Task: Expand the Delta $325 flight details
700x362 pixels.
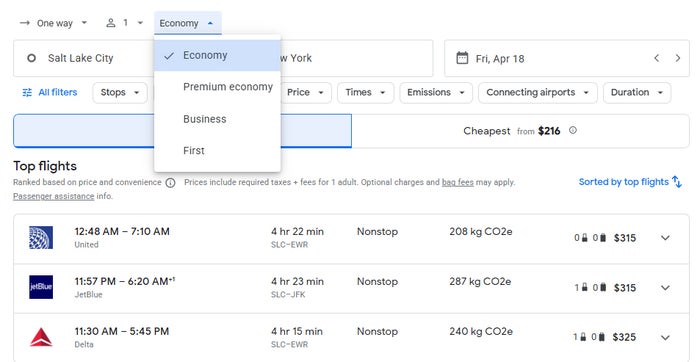Action: (x=665, y=337)
